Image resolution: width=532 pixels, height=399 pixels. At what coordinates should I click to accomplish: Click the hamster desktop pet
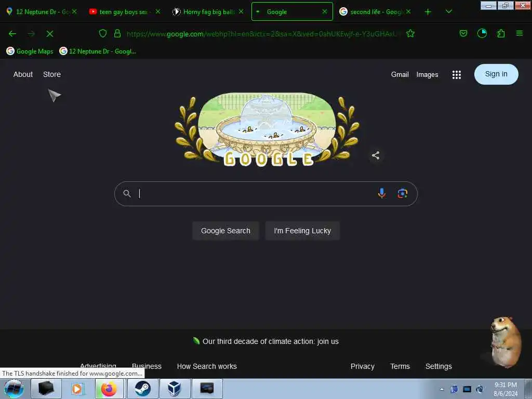pyautogui.click(x=506, y=342)
